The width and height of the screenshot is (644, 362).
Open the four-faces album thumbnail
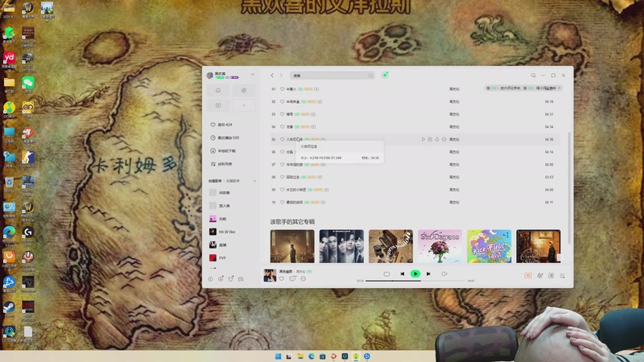tap(341, 246)
